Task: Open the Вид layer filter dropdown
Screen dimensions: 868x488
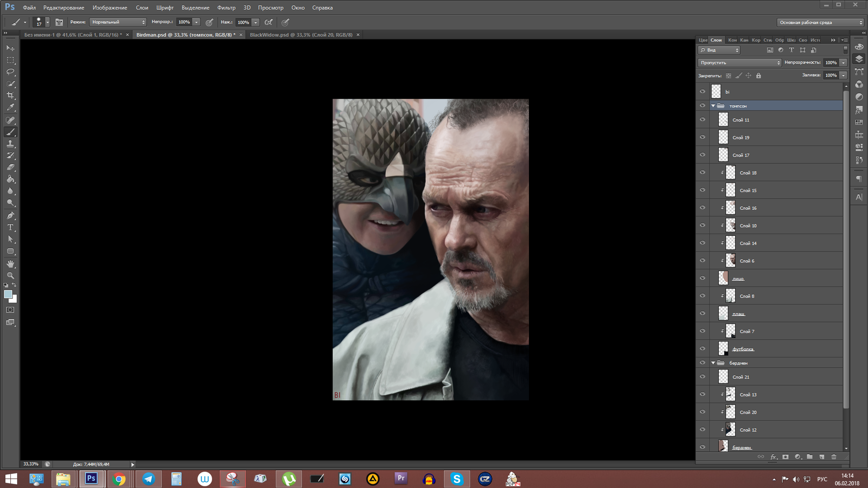Action: coord(719,50)
